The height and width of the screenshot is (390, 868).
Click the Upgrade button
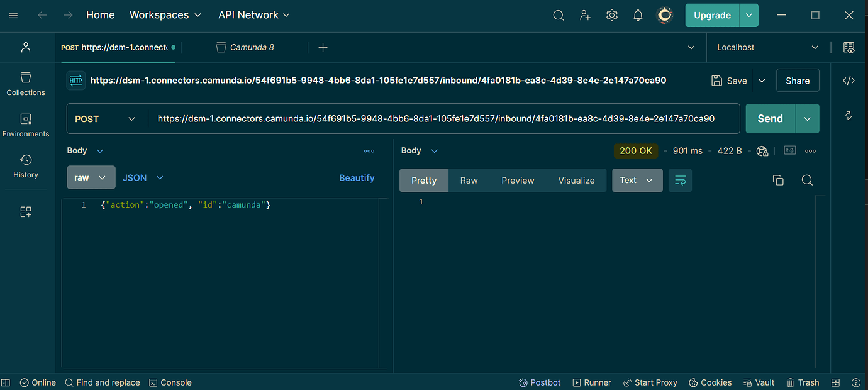(713, 15)
